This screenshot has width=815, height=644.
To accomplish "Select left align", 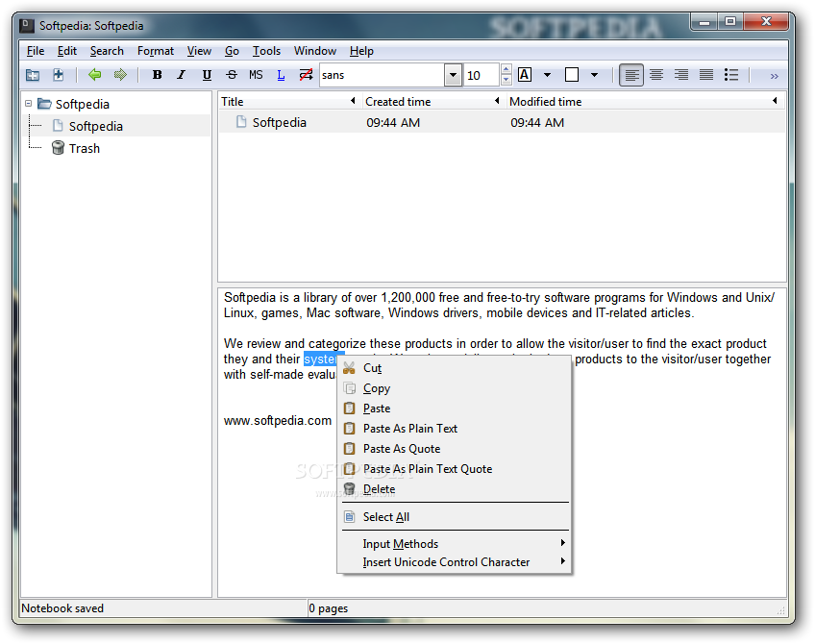I will click(x=631, y=75).
